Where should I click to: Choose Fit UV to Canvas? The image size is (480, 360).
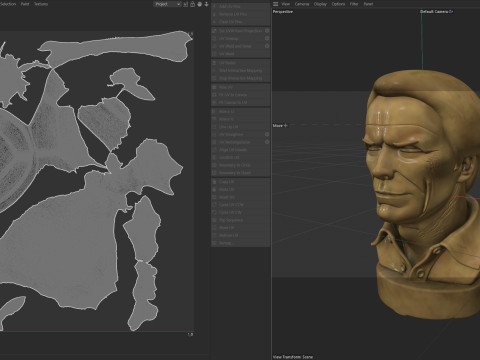pos(241,95)
